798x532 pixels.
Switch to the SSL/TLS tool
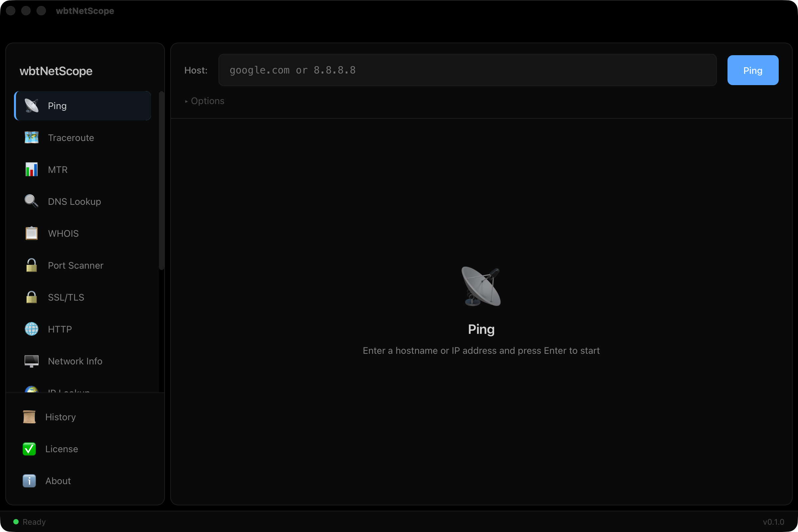(66, 297)
